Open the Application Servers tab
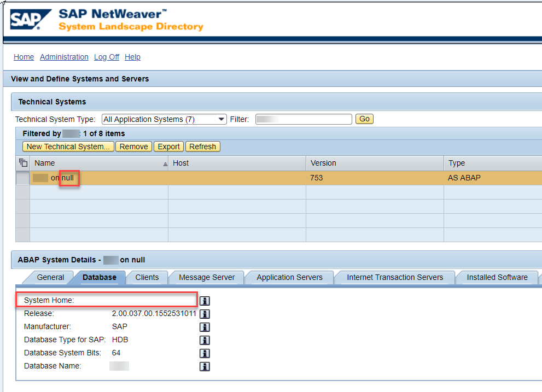This screenshot has height=392, width=542. (x=289, y=277)
